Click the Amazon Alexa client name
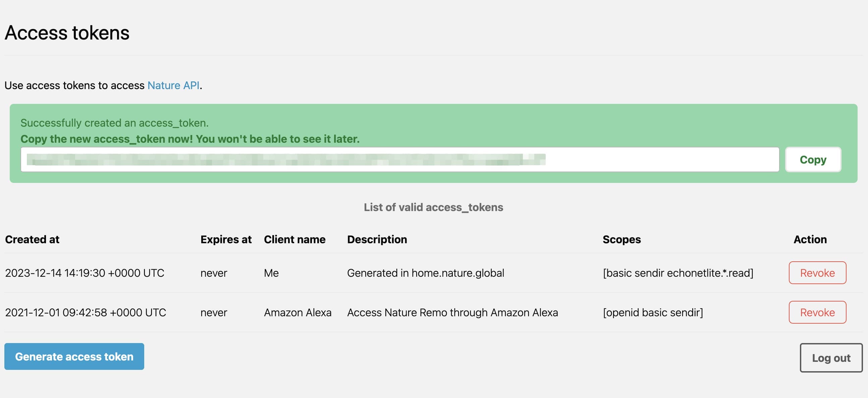Viewport: 868px width, 398px height. [x=297, y=313]
